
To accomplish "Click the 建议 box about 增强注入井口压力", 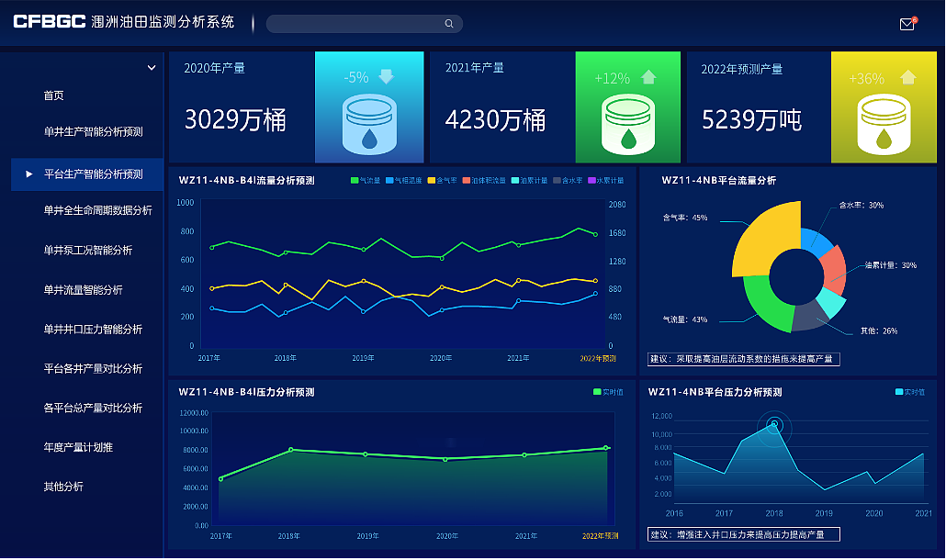I will (x=743, y=534).
